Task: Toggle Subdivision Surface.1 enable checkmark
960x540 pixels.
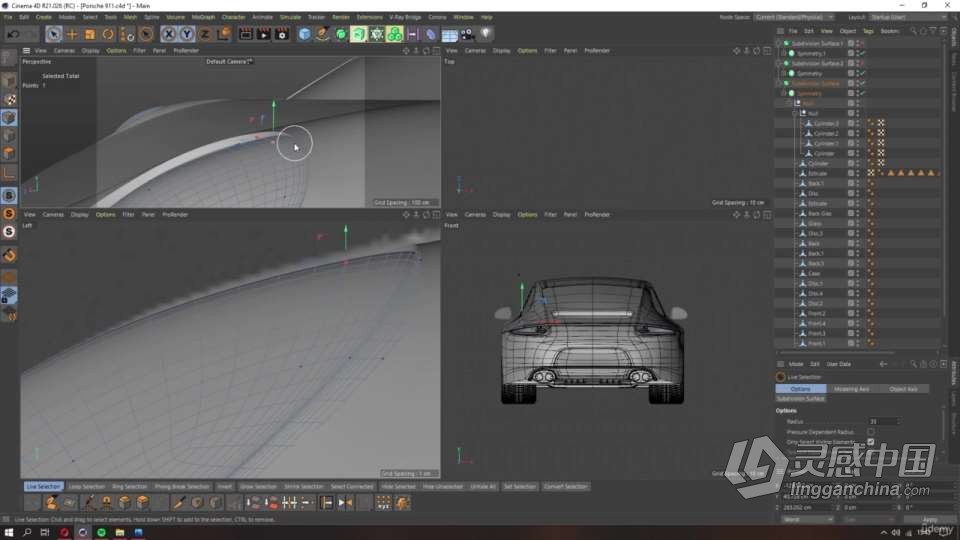Action: 862,43
